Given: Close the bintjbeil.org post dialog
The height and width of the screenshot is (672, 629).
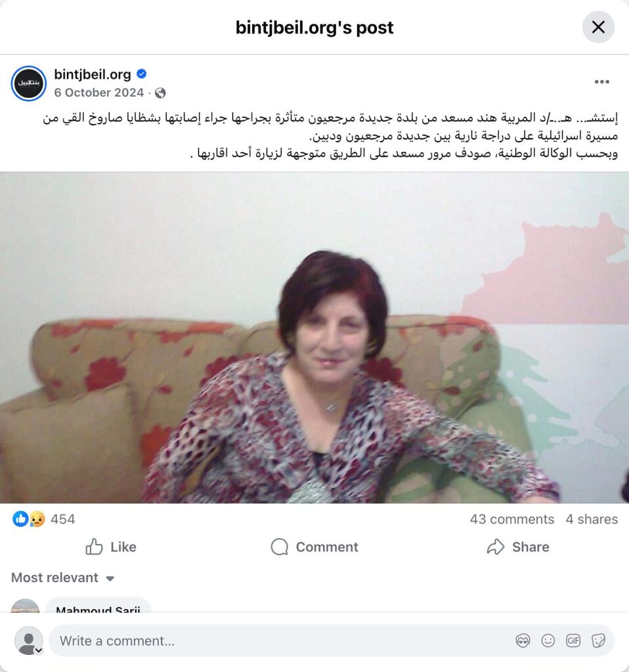Looking at the screenshot, I should (x=598, y=27).
